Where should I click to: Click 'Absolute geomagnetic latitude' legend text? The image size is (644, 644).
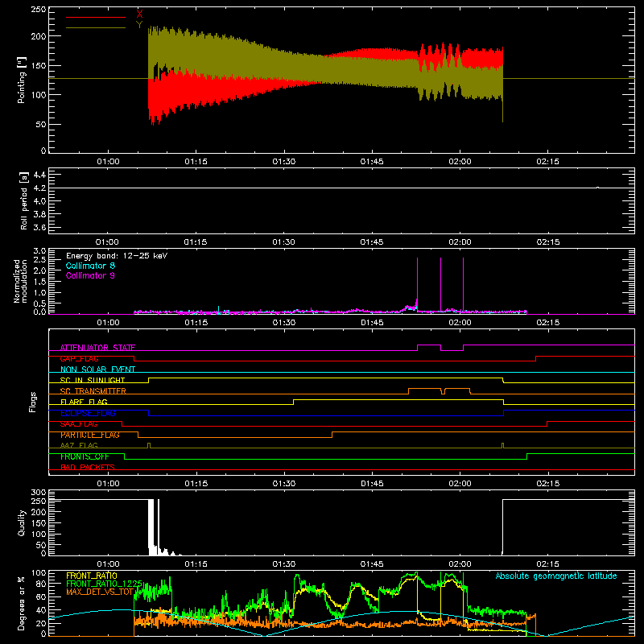pyautogui.click(x=556, y=576)
